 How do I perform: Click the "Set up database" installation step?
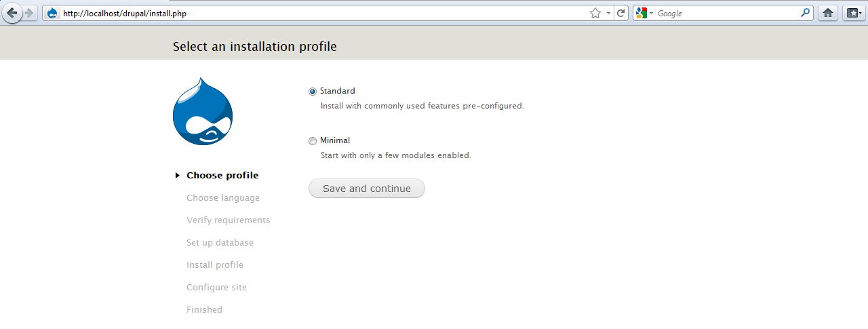(x=220, y=242)
